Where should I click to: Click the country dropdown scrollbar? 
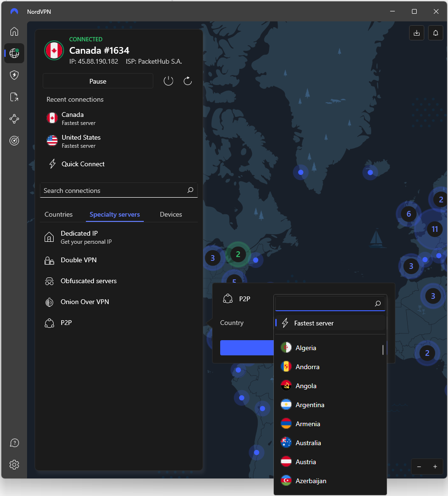pyautogui.click(x=383, y=350)
